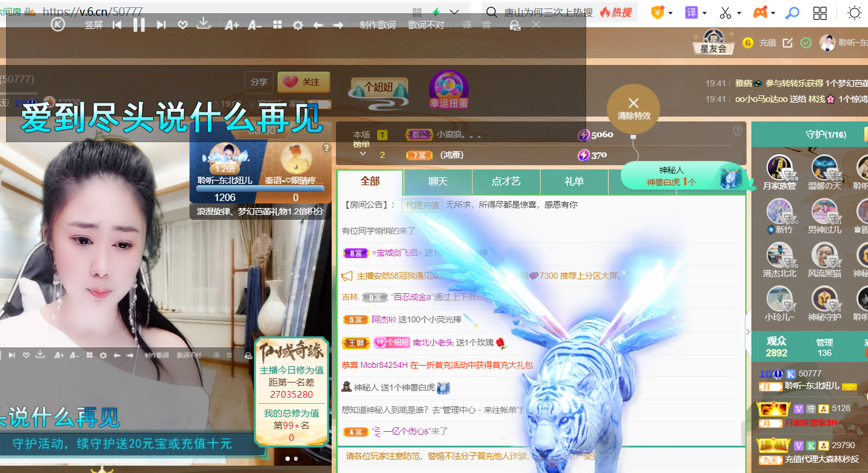Click yellow coin 6 icon in header

tap(748, 43)
